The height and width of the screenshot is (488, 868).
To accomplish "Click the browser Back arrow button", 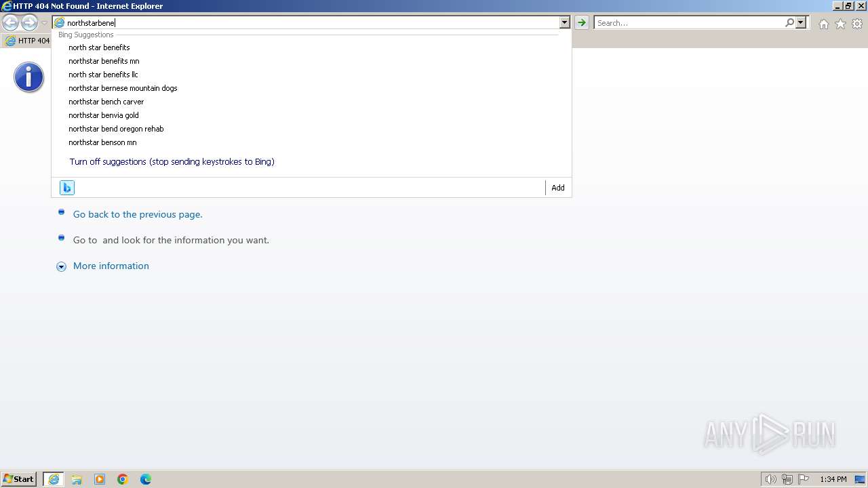I will [x=10, y=23].
